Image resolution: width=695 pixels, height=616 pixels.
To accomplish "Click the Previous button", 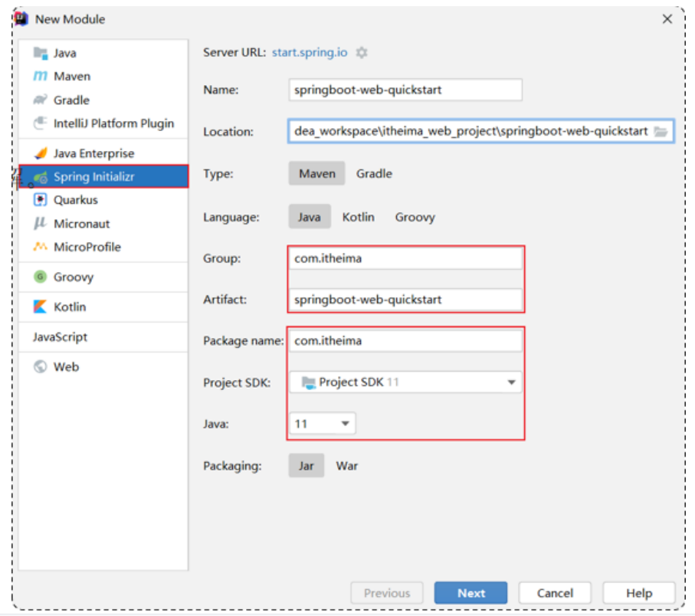I will (x=387, y=592).
